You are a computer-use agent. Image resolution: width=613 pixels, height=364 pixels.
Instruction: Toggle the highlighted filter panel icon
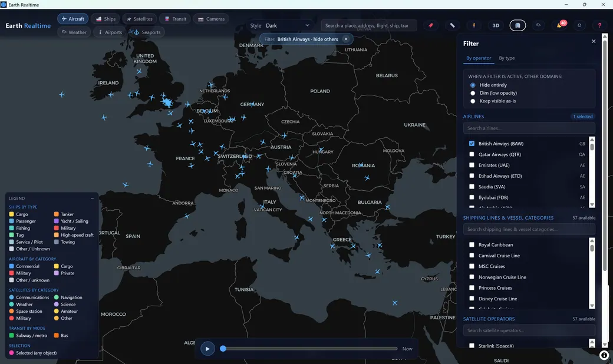click(518, 25)
